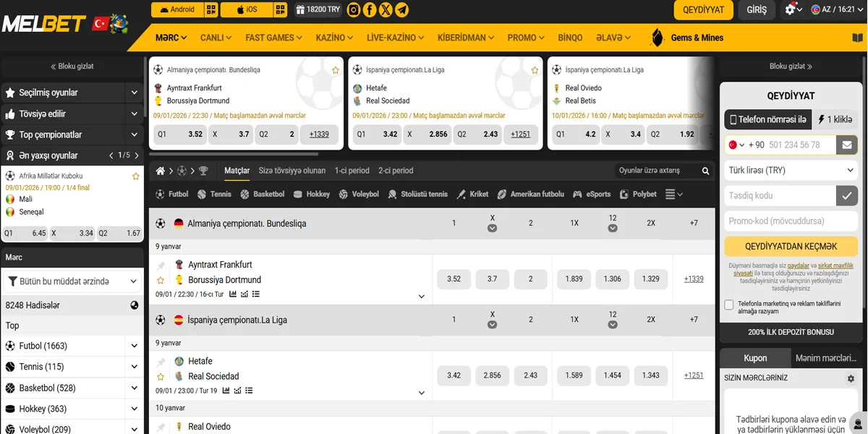Open the Gems & Mines game link

click(x=687, y=38)
